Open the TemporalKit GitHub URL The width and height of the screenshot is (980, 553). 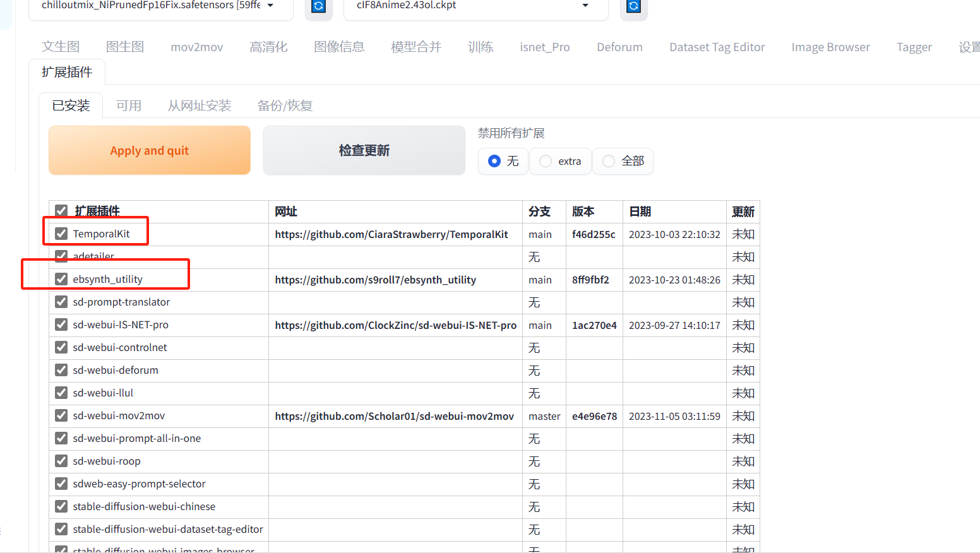pos(391,234)
